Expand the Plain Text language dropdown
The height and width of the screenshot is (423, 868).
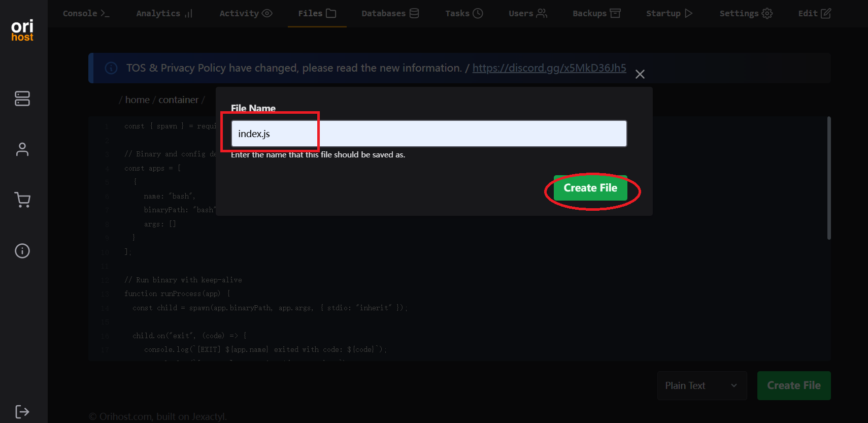point(702,385)
